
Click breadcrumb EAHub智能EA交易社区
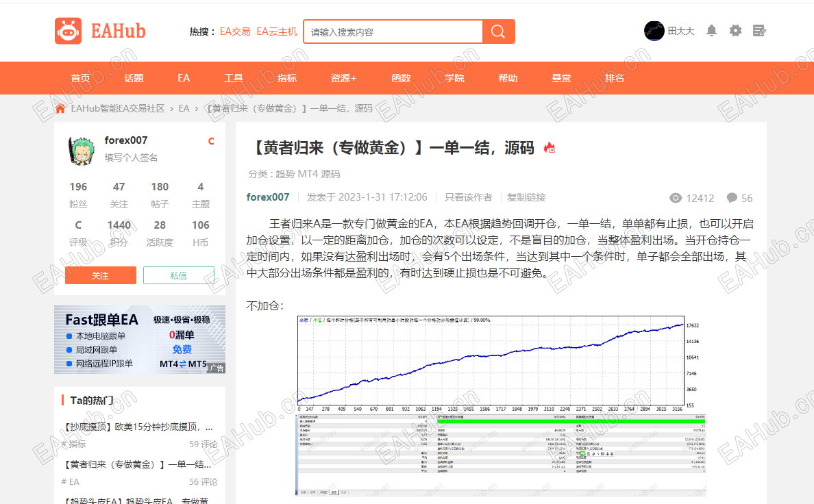(x=118, y=108)
